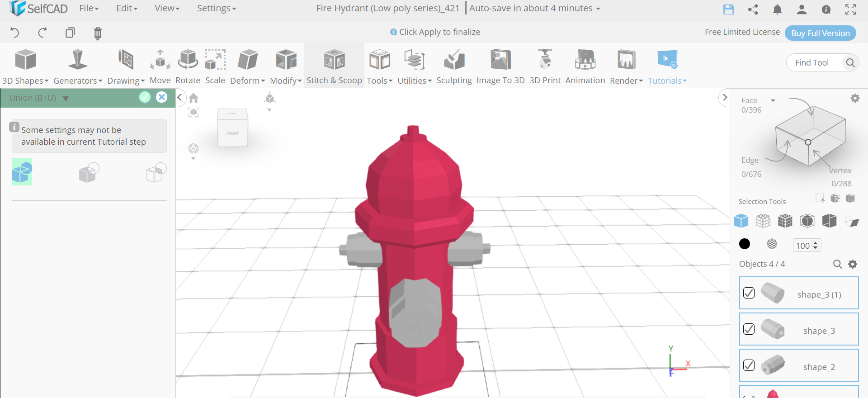This screenshot has width=868, height=398.
Task: Open the share icon in the header
Action: click(753, 9)
